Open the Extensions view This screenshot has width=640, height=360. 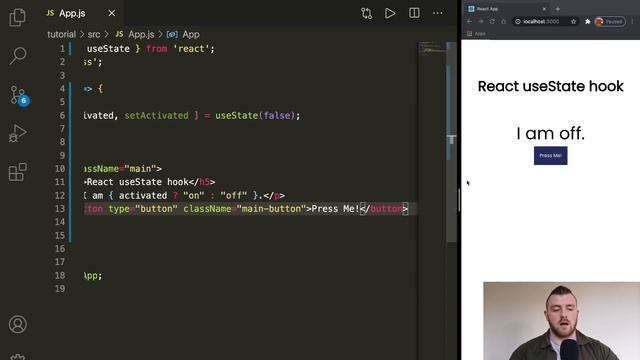[x=18, y=171]
